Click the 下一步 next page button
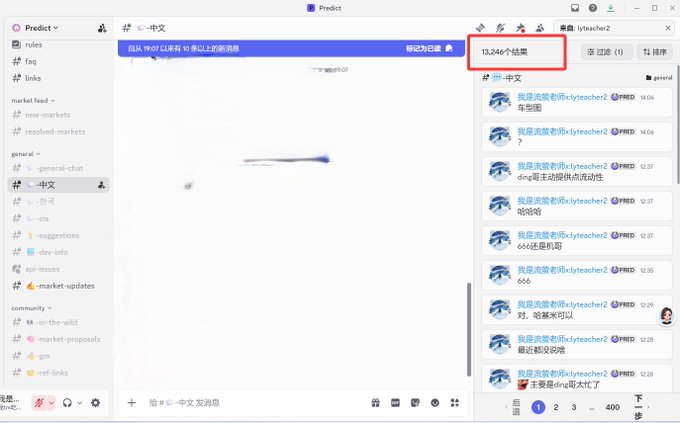Image resolution: width=680 pixels, height=423 pixels. tap(640, 407)
